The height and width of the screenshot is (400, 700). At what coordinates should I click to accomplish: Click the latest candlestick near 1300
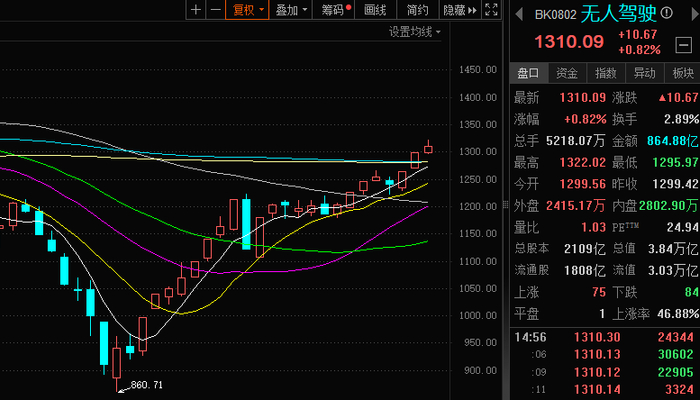428,148
